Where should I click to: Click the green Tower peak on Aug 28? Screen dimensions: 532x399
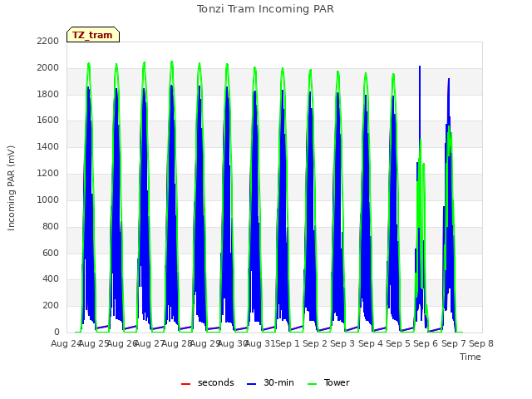pos(172,63)
